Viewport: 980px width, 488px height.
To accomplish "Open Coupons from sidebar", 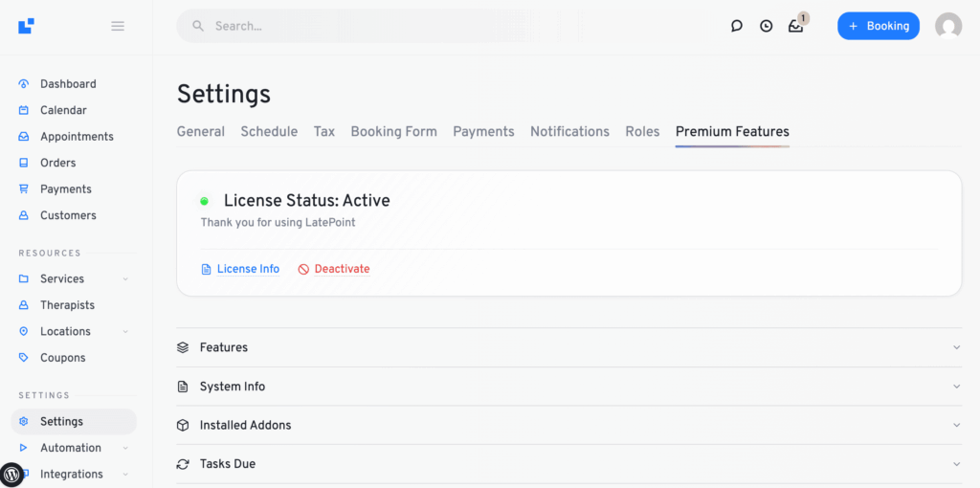I will click(x=62, y=358).
